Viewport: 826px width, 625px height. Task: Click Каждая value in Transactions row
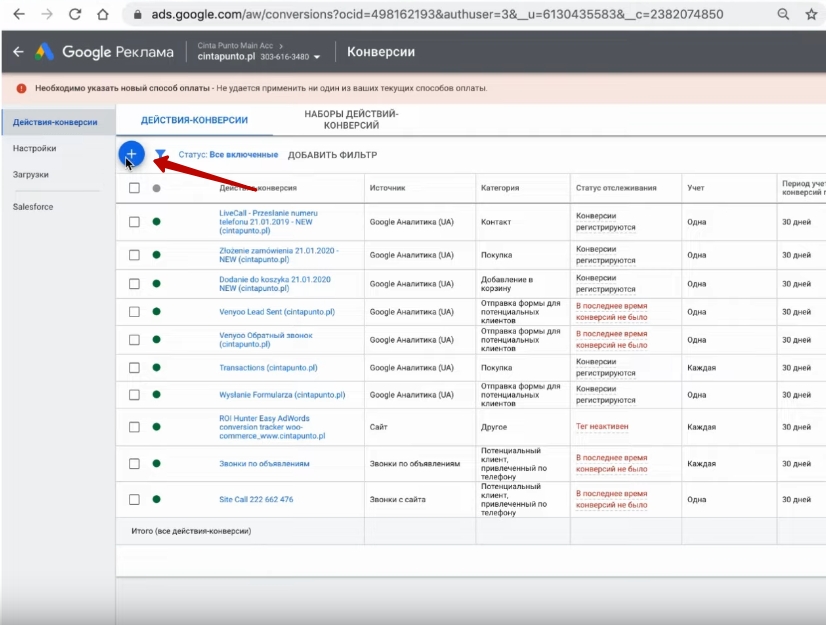(x=701, y=368)
